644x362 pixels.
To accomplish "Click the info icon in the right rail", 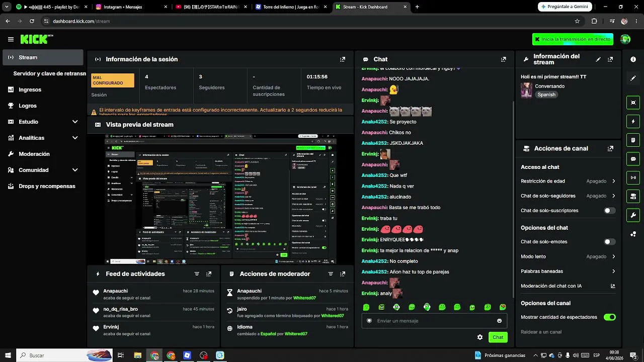I will click(633, 59).
